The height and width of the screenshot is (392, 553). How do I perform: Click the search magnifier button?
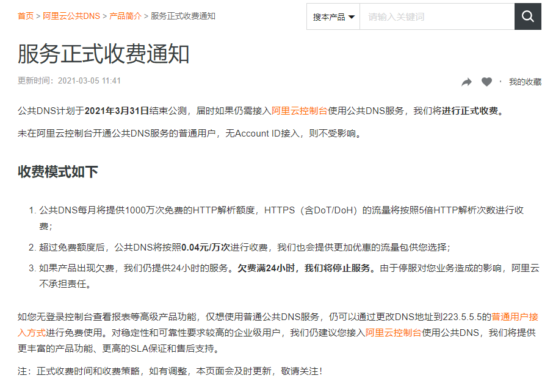point(527,16)
